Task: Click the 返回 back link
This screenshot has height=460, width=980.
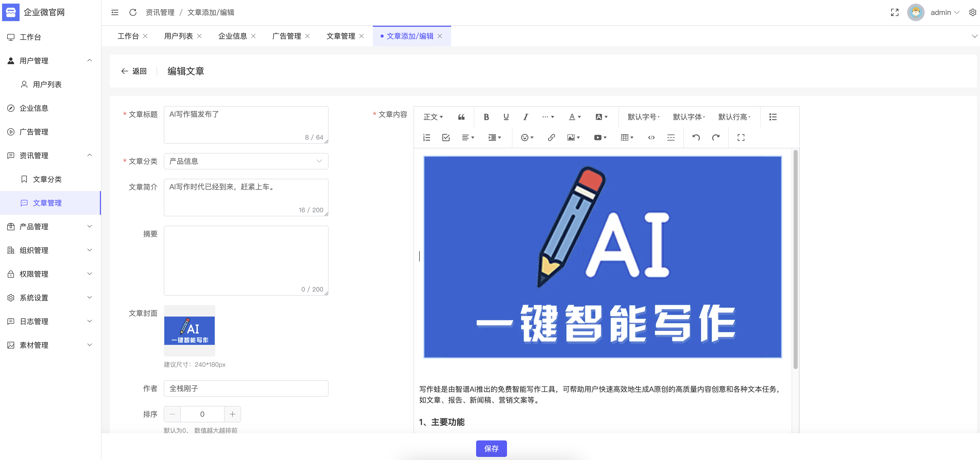Action: pos(134,71)
